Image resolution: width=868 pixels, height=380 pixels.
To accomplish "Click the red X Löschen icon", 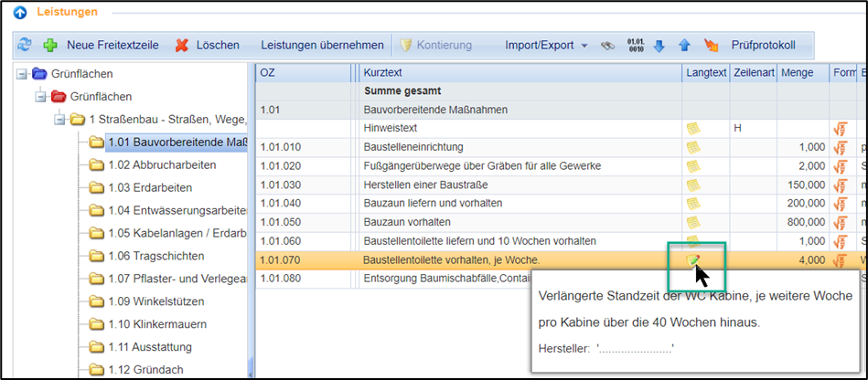I will tap(182, 45).
